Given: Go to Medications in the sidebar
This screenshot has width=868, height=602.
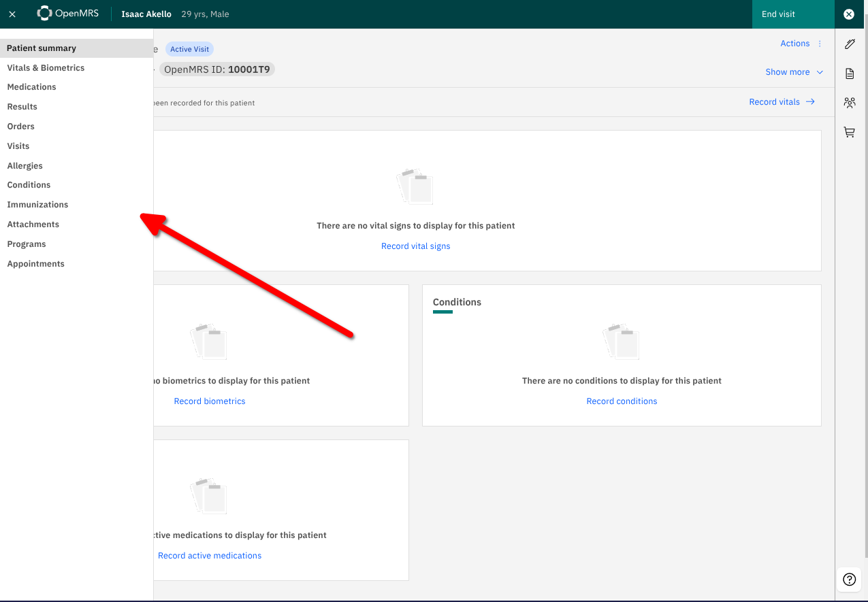Looking at the screenshot, I should point(31,87).
